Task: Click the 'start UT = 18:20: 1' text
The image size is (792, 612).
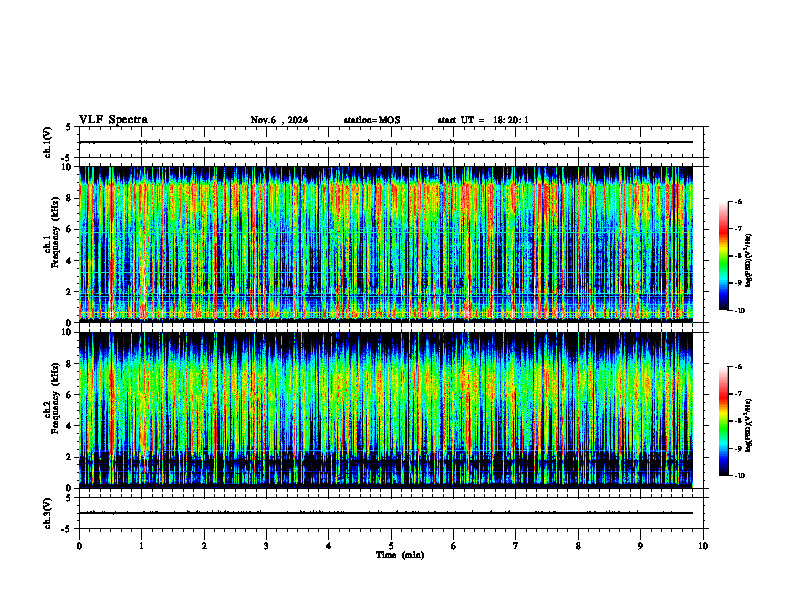Action: tap(483, 120)
